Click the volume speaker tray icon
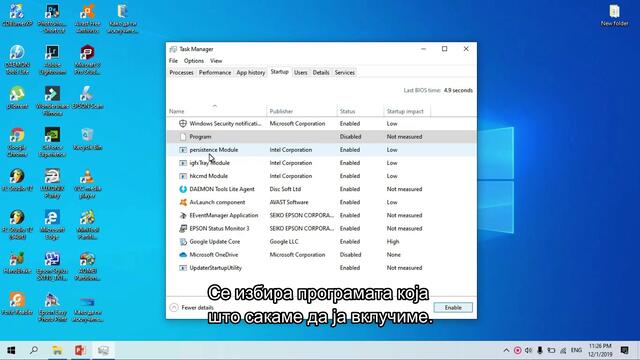The image size is (640, 360). click(x=529, y=350)
